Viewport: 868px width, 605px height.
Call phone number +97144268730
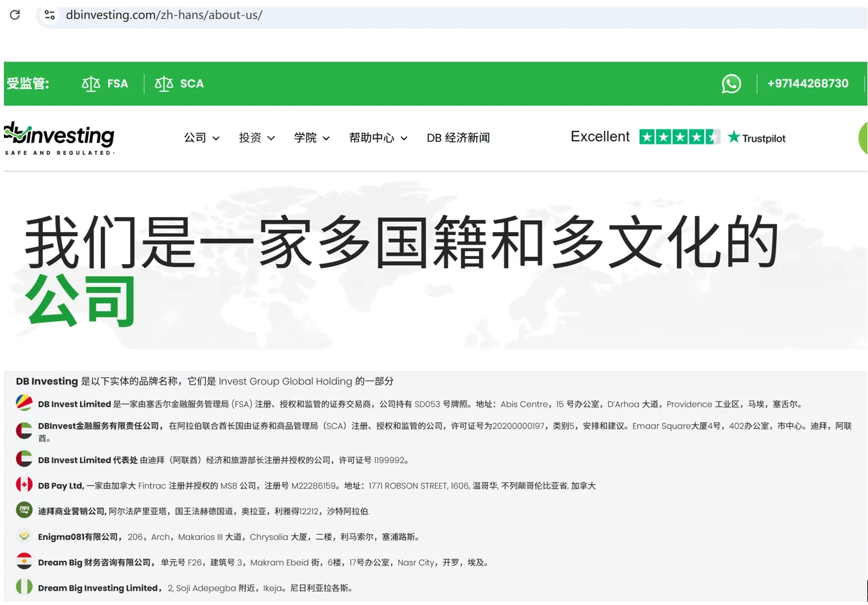(x=808, y=83)
